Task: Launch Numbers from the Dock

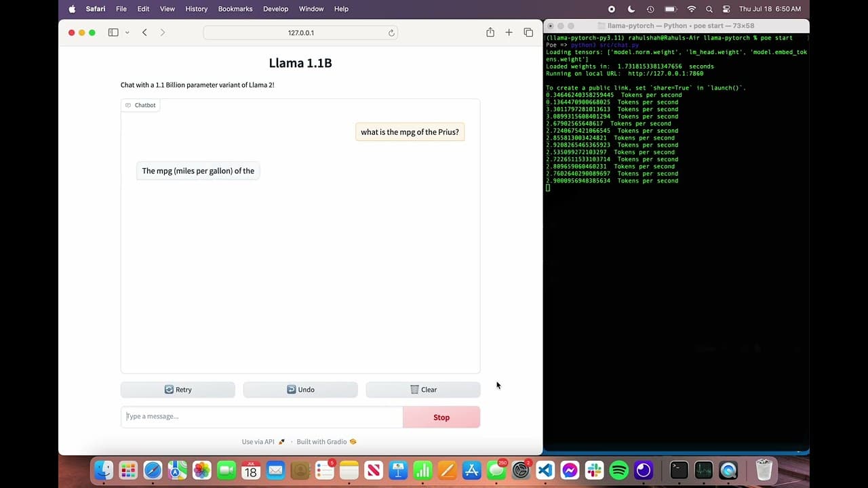Action: 422,470
